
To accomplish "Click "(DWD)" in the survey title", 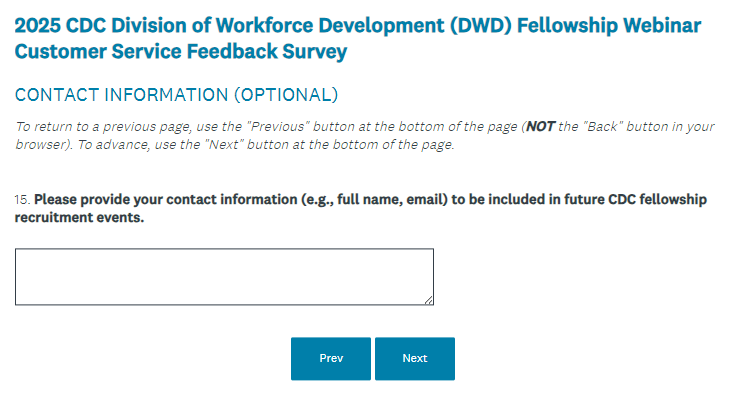I will [480, 25].
